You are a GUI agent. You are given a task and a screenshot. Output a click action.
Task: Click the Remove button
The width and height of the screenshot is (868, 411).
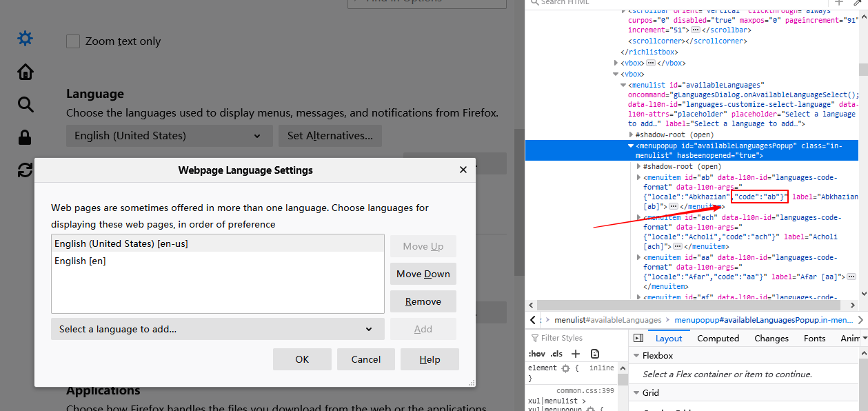click(423, 301)
